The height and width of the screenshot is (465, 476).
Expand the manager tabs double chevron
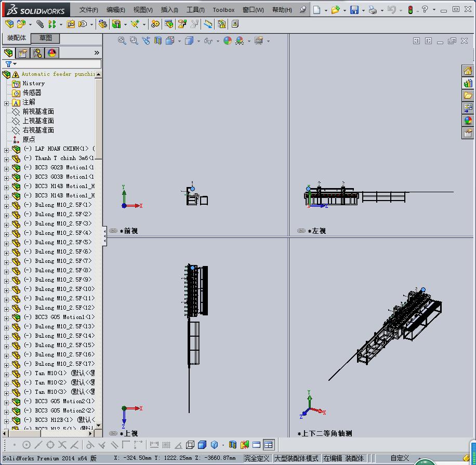coord(97,53)
